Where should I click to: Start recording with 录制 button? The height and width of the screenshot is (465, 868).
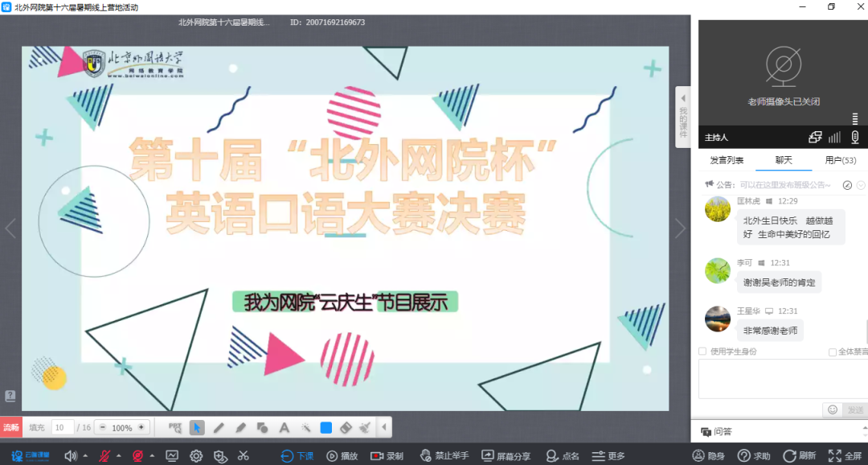tap(387, 455)
